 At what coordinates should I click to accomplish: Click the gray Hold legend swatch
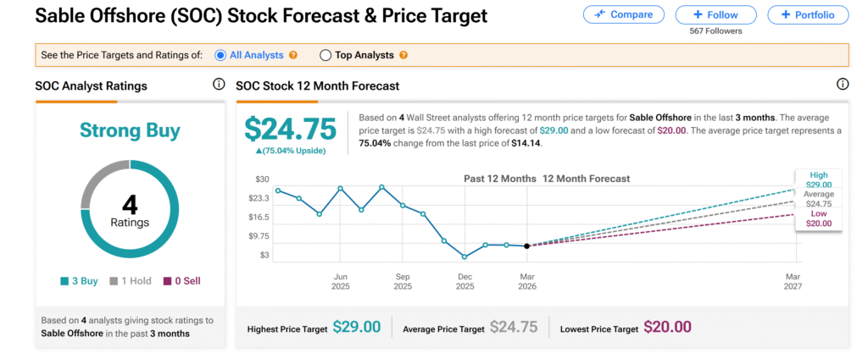click(x=114, y=281)
